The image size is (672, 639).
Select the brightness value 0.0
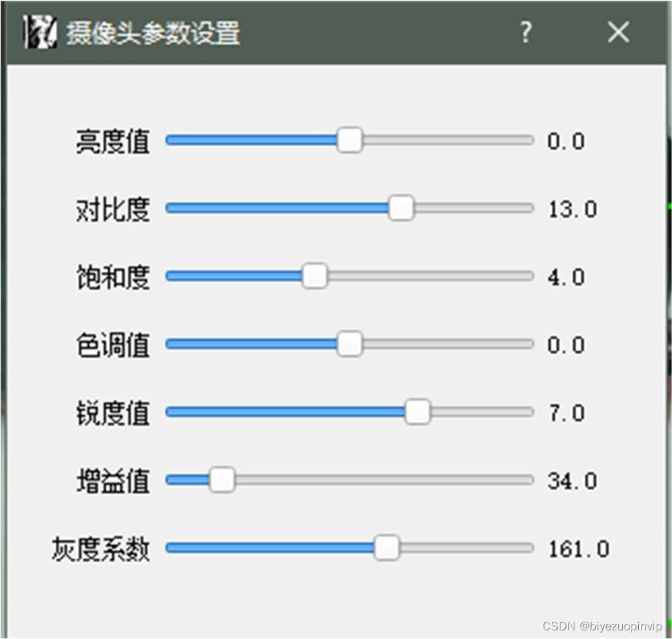coord(566,140)
